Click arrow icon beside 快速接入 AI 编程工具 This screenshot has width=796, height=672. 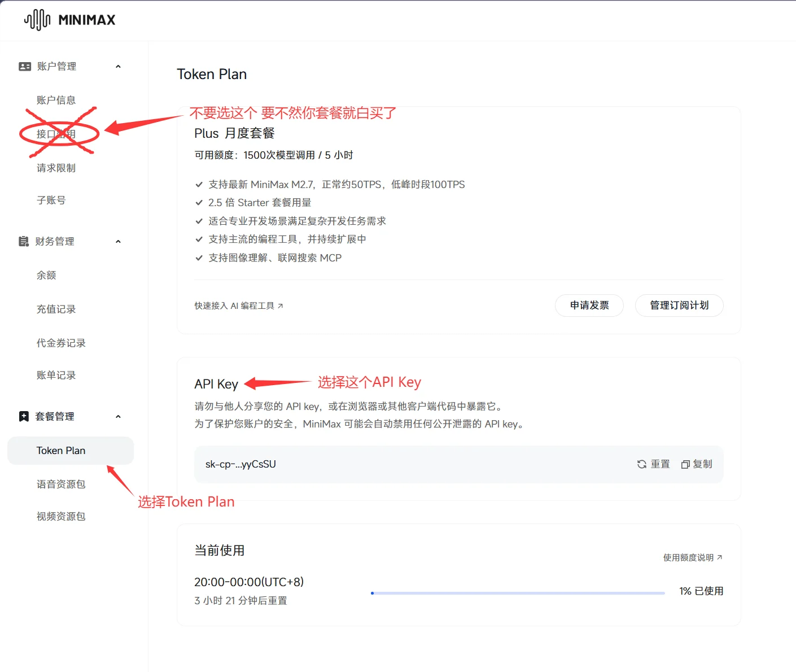click(281, 306)
